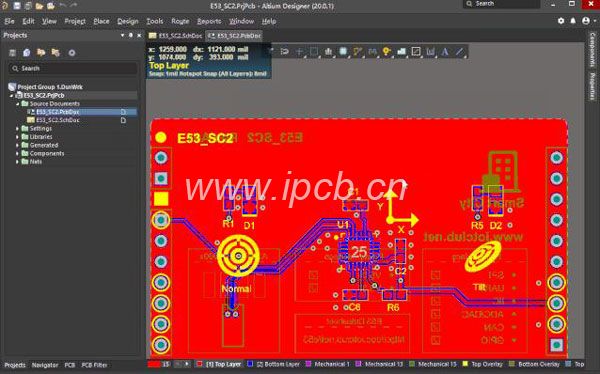
Task: Open the Components side panel
Action: click(592, 50)
